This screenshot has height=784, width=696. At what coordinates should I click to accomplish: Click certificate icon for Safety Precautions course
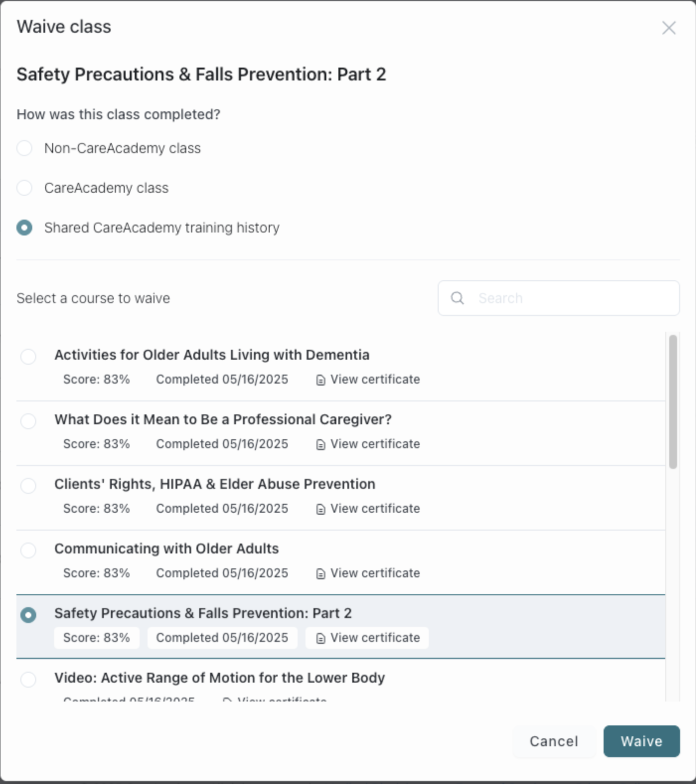321,638
